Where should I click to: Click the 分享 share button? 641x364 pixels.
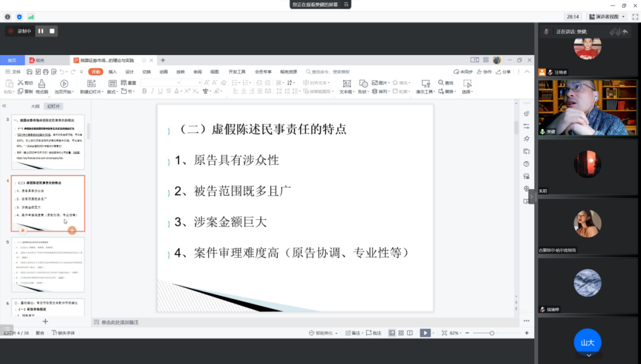pos(504,72)
